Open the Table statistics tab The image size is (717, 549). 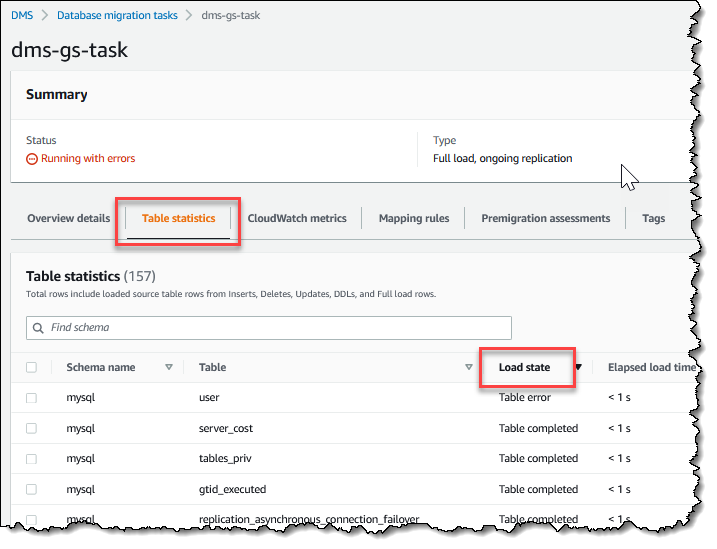click(178, 218)
